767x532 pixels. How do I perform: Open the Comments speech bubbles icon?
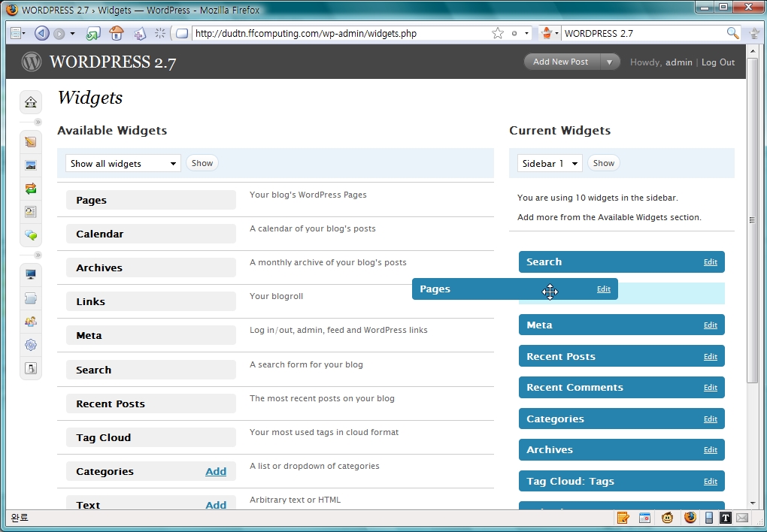[31, 235]
